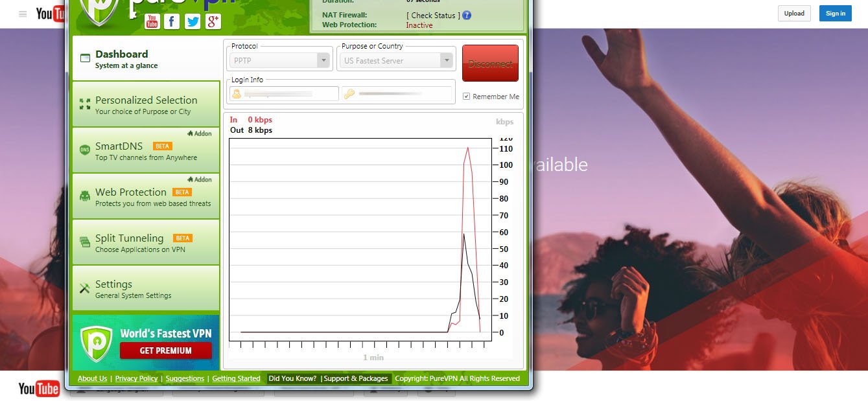
Task: Click the Web Protection android icon
Action: pos(85,196)
